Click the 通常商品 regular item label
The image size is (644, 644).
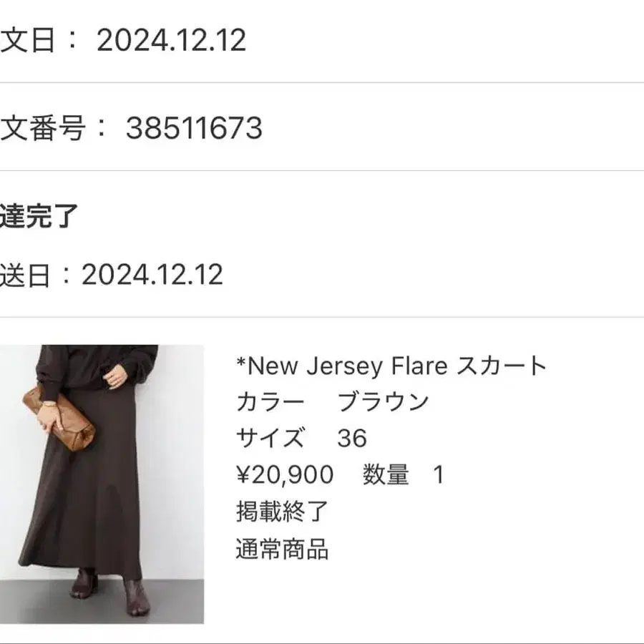(x=282, y=549)
